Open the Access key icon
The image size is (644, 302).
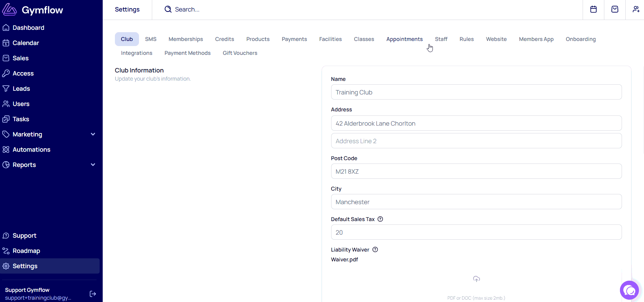coord(6,73)
